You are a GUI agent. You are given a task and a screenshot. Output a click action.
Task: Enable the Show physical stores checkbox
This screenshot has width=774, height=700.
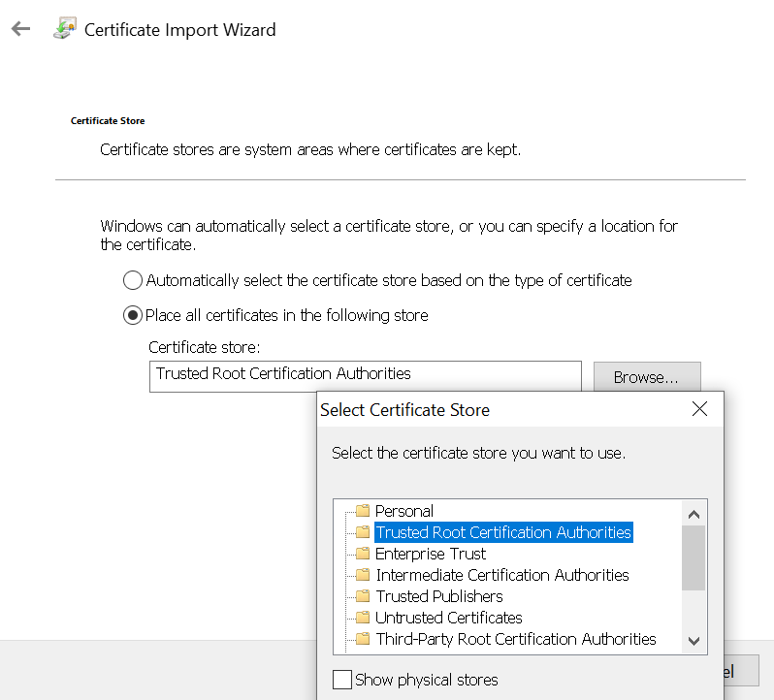[342, 680]
